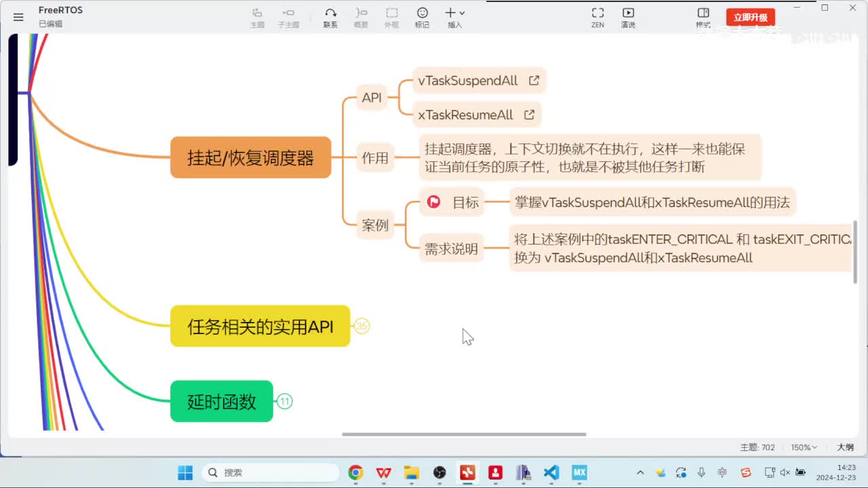Add a topic with 主题 tool

click(257, 18)
